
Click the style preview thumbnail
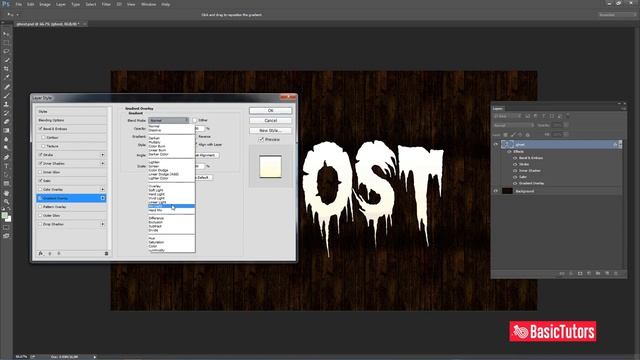tap(270, 166)
